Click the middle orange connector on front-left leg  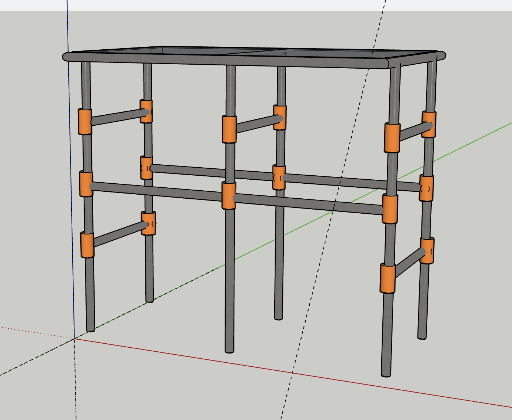[x=86, y=184]
